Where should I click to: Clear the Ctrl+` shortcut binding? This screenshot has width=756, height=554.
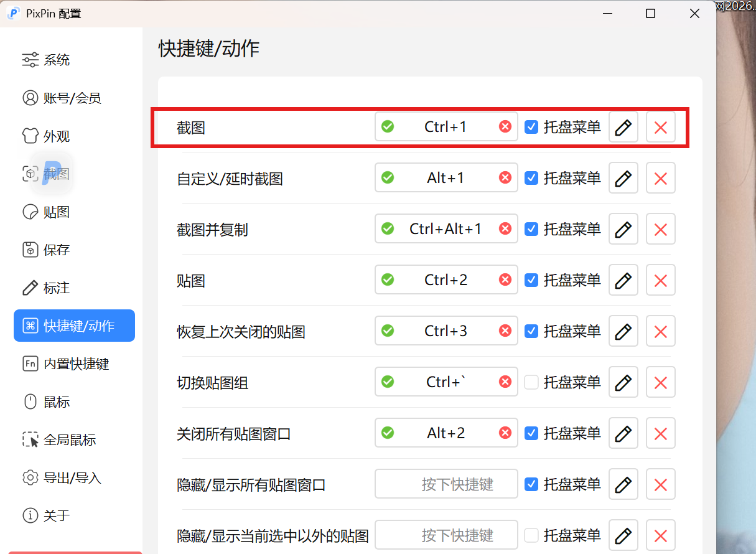click(505, 382)
